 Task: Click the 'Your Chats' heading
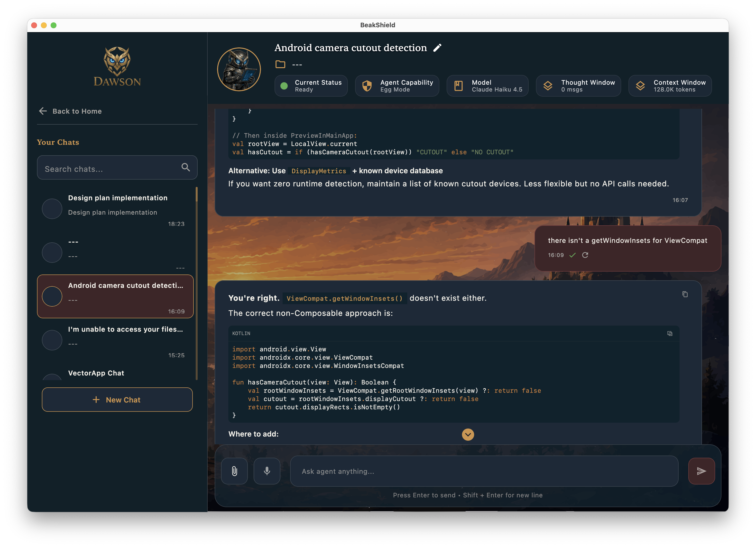pyautogui.click(x=58, y=142)
